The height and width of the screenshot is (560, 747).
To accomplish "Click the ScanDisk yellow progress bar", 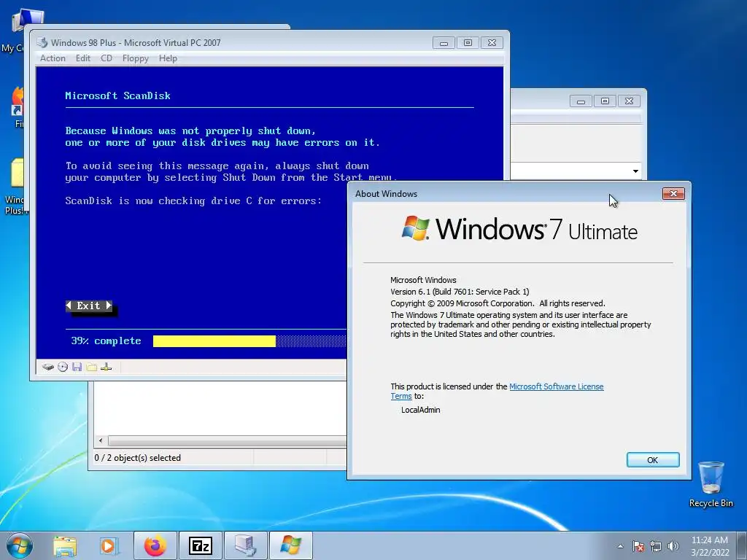I will coord(214,341).
